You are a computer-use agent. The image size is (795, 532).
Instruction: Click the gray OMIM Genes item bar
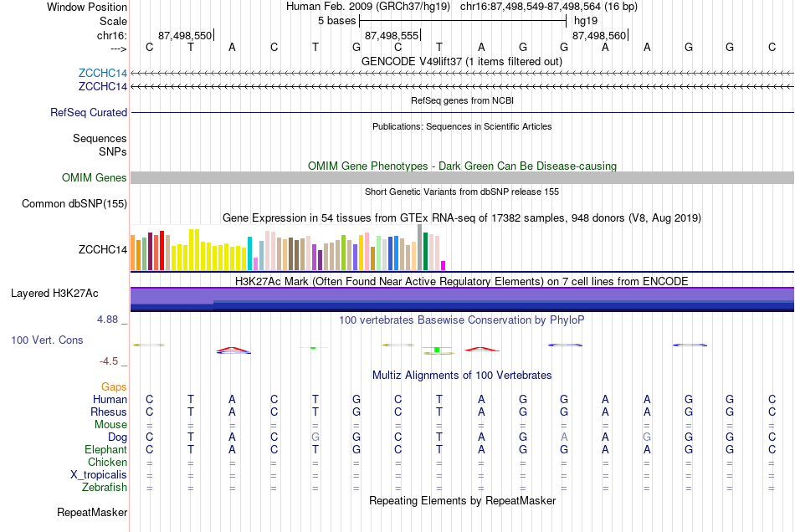pyautogui.click(x=463, y=178)
